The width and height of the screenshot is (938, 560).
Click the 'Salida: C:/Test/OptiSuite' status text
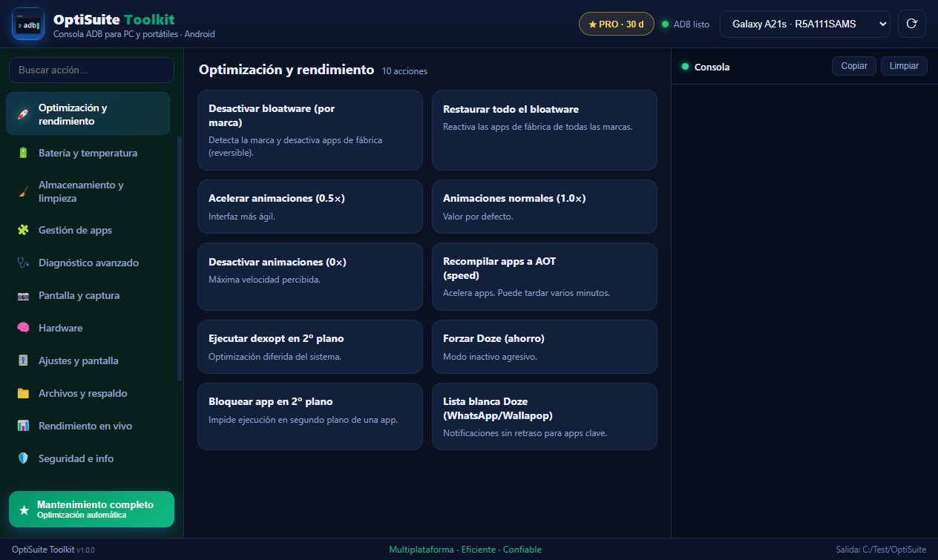881,550
